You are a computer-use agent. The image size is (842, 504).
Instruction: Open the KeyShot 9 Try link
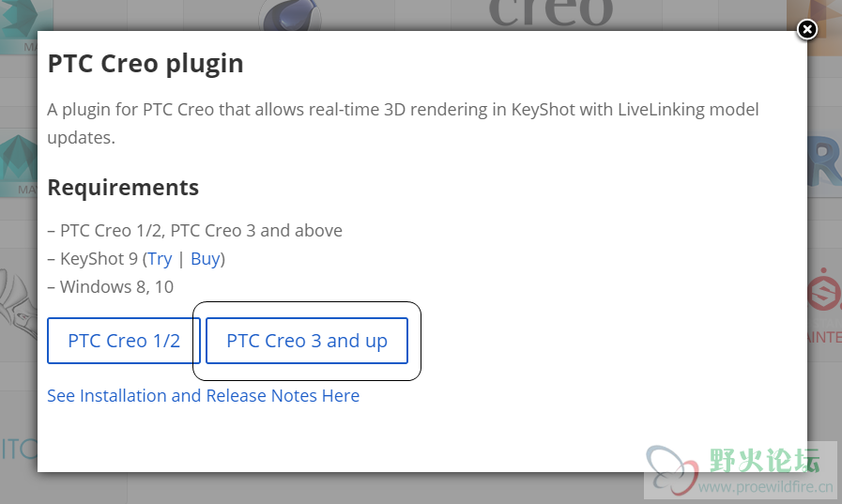pos(160,259)
